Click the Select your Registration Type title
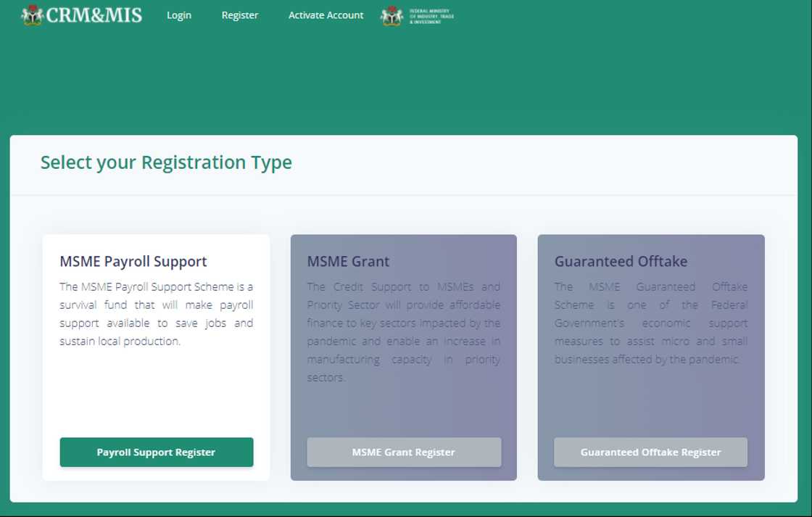This screenshot has width=812, height=517. 167,162
